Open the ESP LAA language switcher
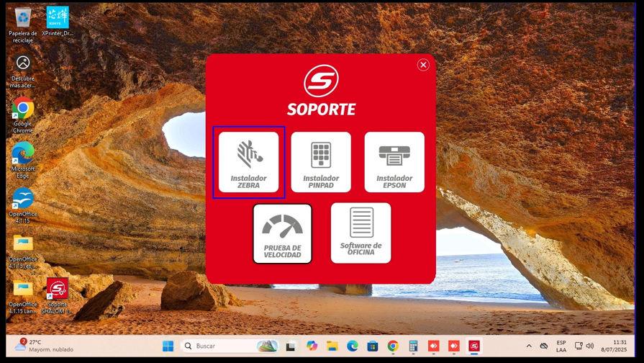This screenshot has width=644, height=363. [561, 346]
